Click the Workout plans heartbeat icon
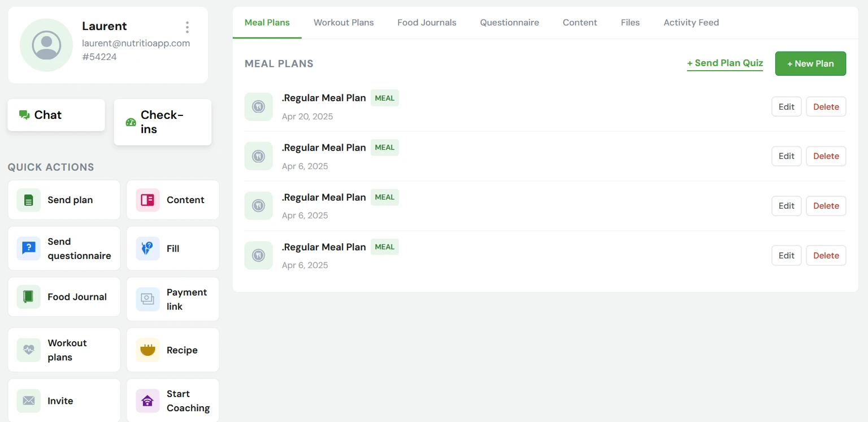Image resolution: width=868 pixels, height=422 pixels. click(29, 350)
